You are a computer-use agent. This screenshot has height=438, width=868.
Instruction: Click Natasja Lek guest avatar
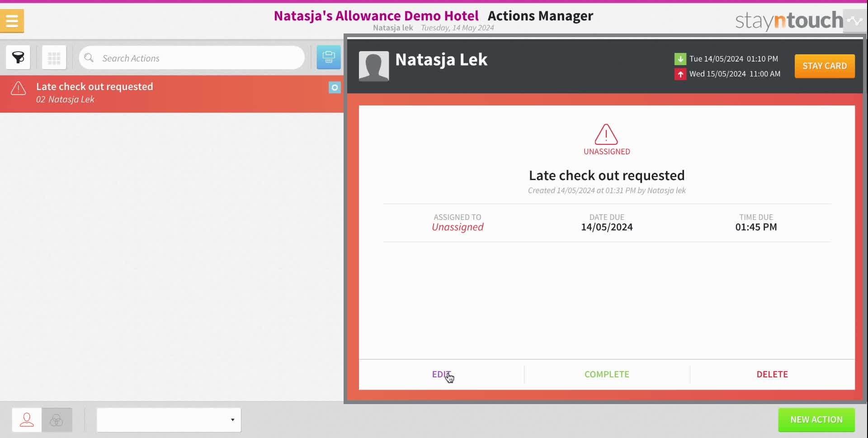click(x=374, y=66)
